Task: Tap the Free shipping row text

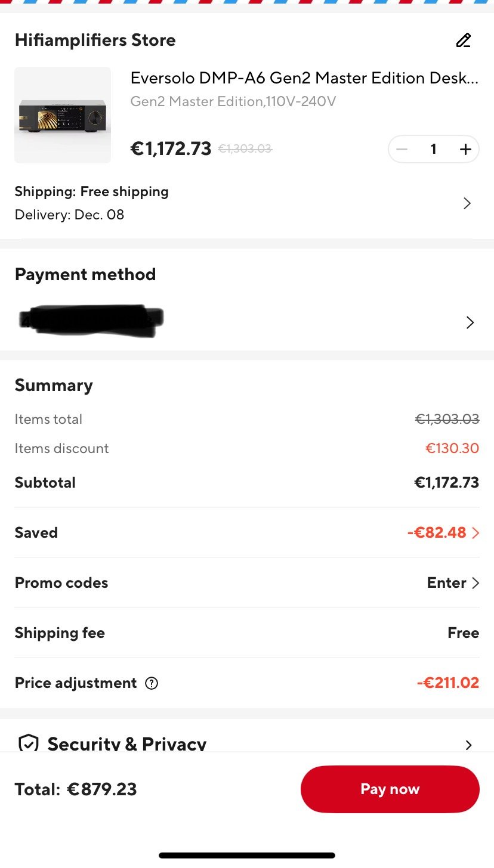Action: point(92,191)
